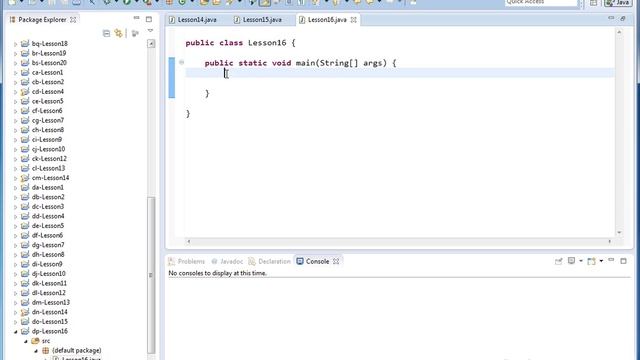Collapse the (default package) node

tap(36, 351)
